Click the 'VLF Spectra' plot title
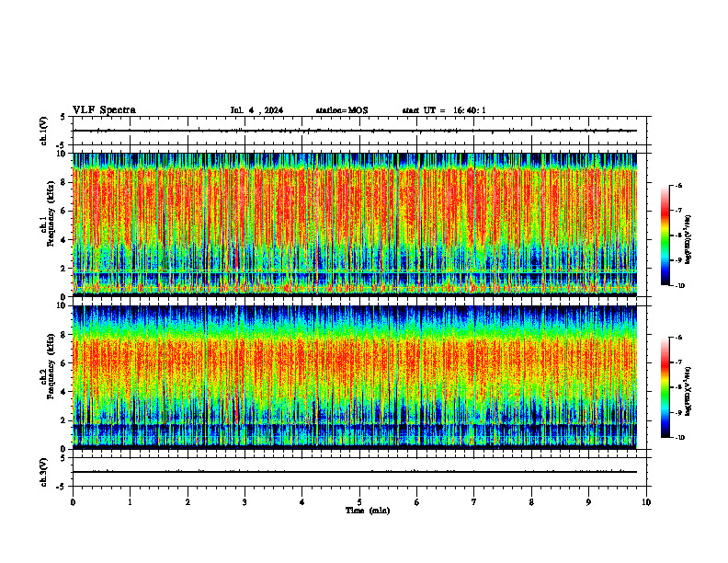Viewport: 728px width, 563px height. coord(104,110)
